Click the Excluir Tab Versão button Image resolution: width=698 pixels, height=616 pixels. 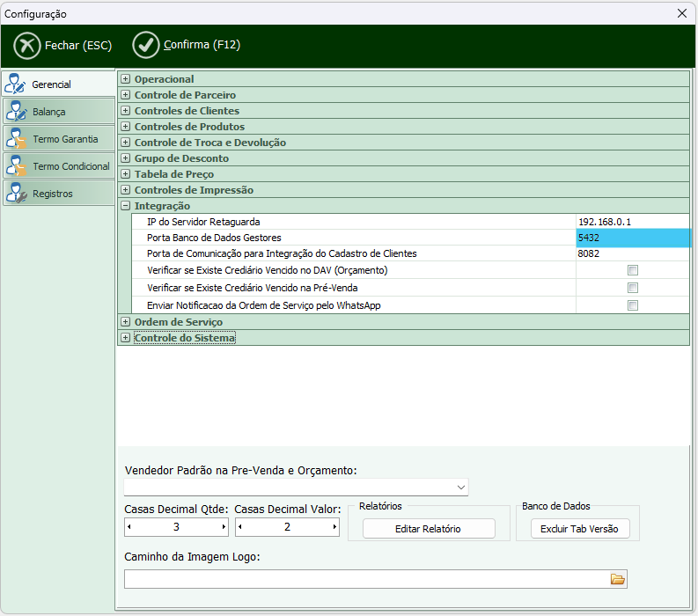579,529
